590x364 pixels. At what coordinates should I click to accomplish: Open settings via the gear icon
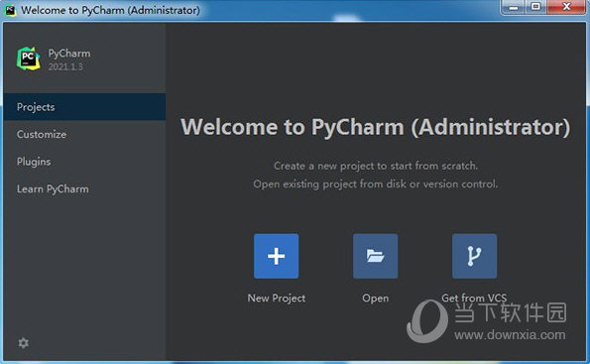point(24,343)
